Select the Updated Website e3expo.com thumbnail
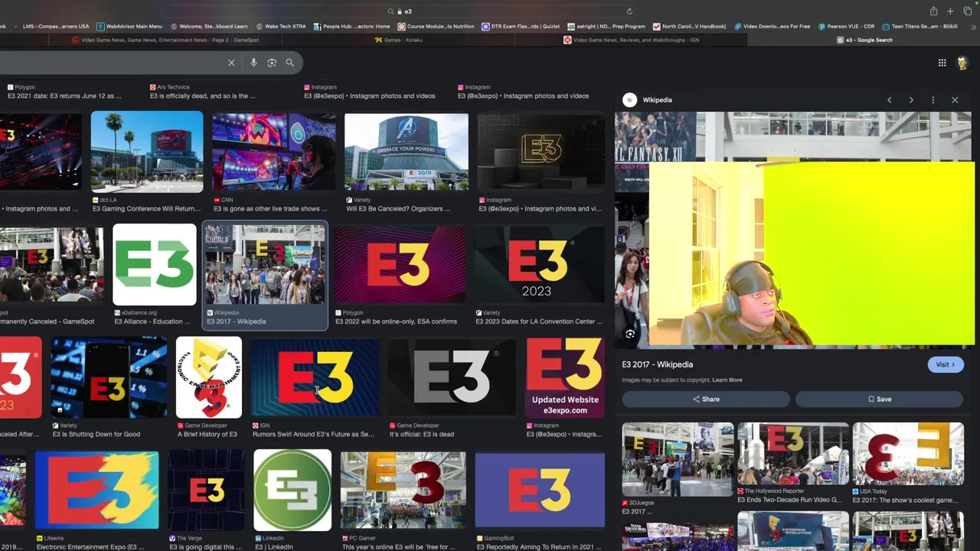The width and height of the screenshot is (980, 551). tap(565, 377)
